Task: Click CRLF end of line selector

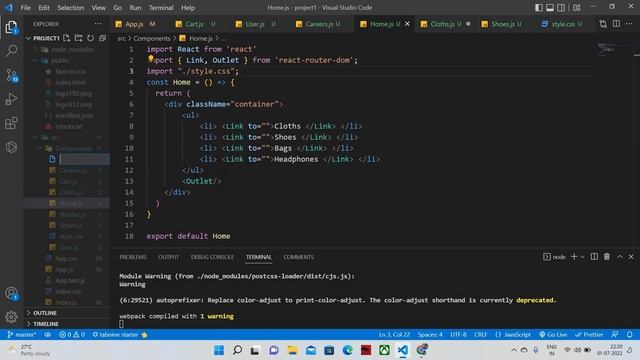Action: (480, 334)
